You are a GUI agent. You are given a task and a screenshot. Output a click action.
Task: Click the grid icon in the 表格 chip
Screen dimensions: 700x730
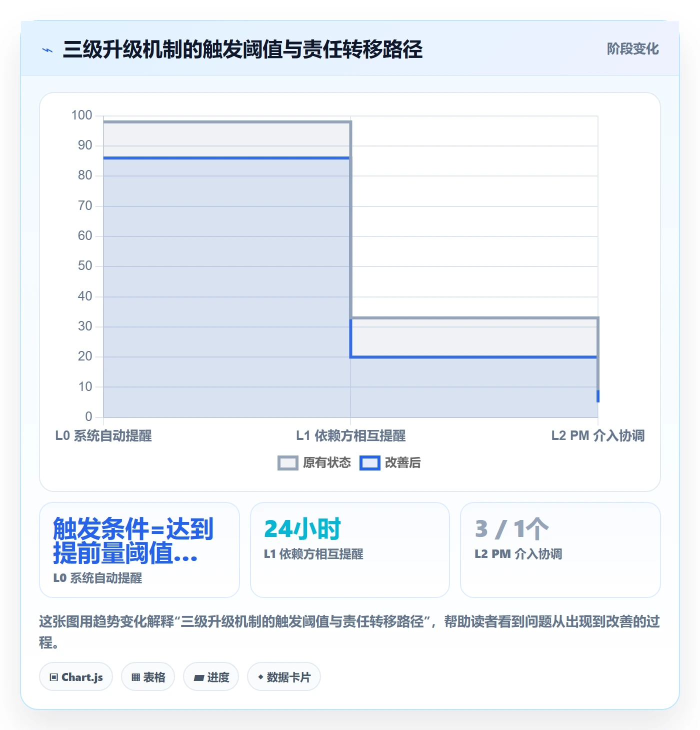(x=135, y=677)
